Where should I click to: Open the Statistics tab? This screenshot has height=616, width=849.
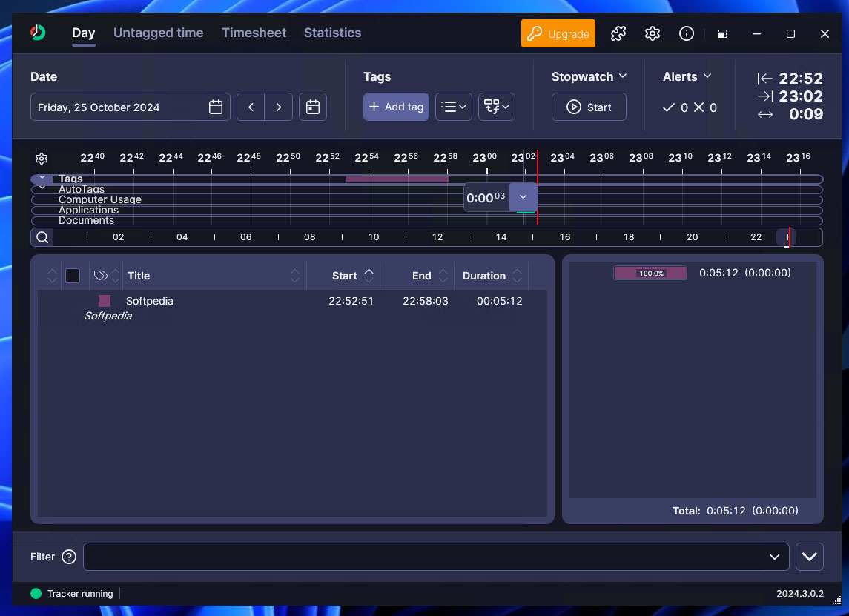[x=332, y=33]
